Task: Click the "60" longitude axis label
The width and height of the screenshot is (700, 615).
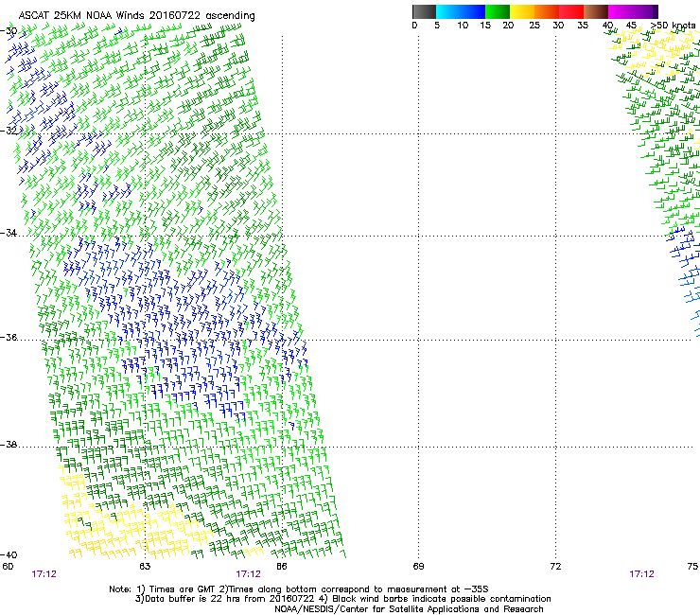Action: coord(8,567)
